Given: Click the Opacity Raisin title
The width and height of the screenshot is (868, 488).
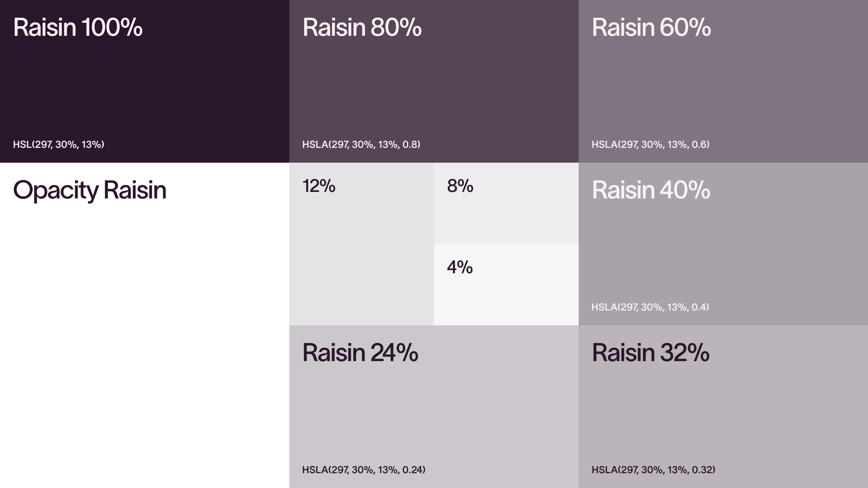Looking at the screenshot, I should [x=90, y=190].
